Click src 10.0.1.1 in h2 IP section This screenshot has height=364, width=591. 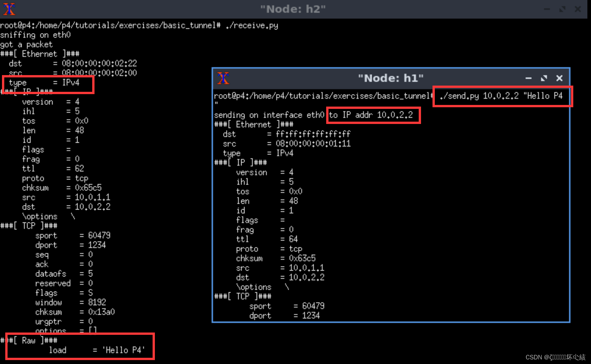click(93, 197)
